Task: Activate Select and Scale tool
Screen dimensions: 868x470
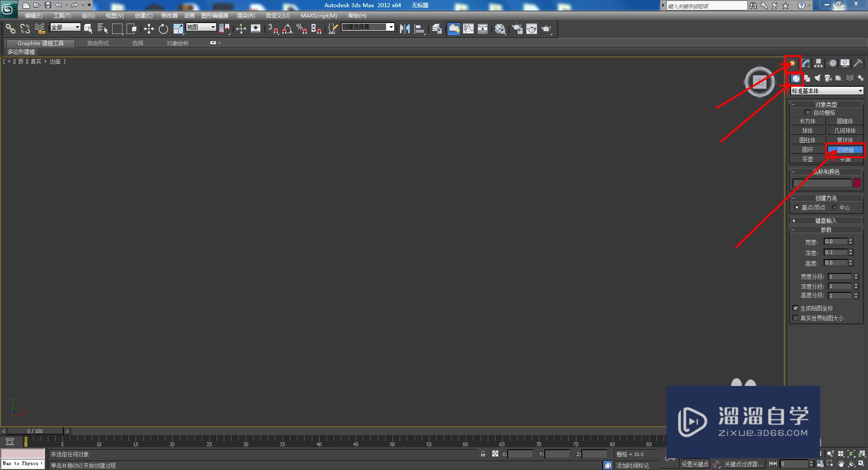Action: tap(178, 29)
